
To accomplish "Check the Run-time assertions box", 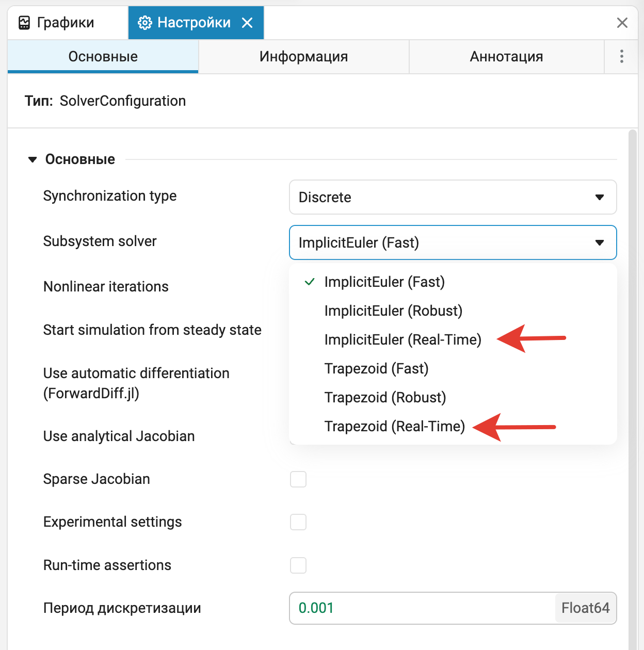I will click(298, 565).
